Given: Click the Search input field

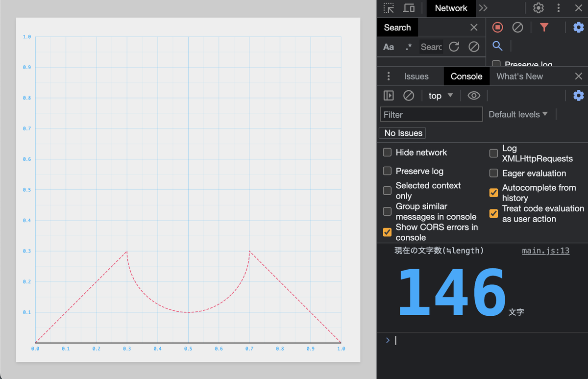Looking at the screenshot, I should pos(431,47).
